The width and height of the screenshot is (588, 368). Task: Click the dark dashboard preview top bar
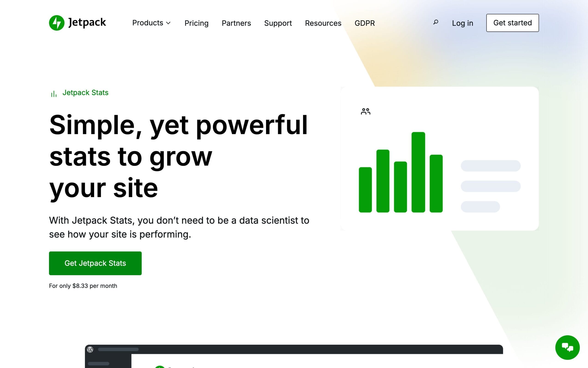click(294, 349)
